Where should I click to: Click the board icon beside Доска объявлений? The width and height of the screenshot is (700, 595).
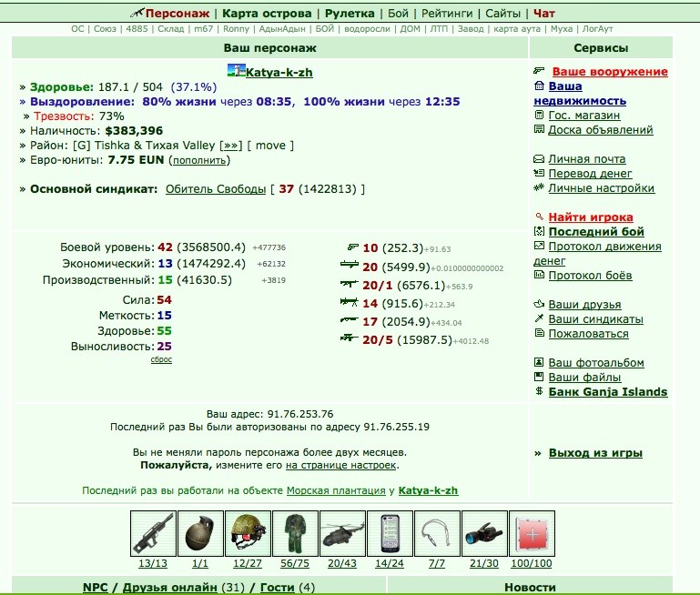(539, 129)
